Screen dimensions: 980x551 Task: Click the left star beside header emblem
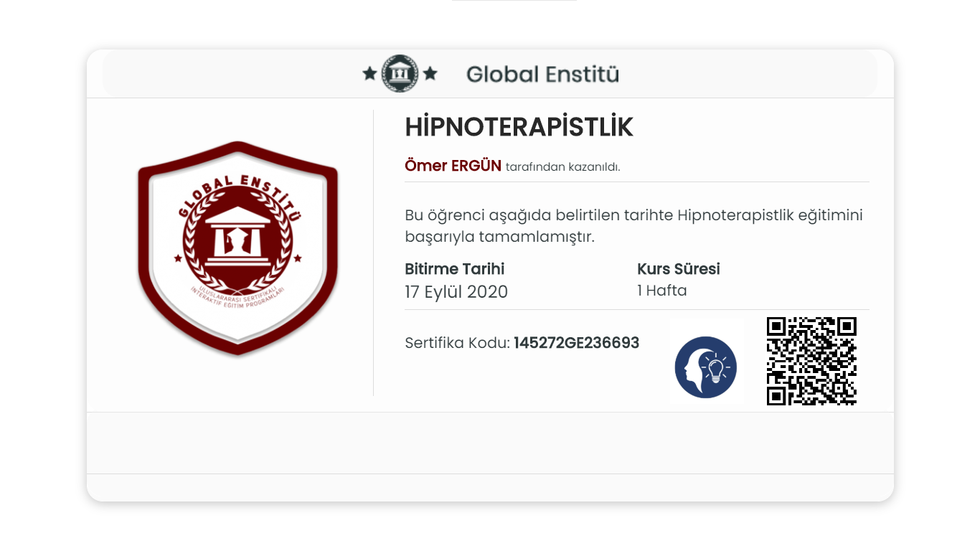click(x=369, y=73)
